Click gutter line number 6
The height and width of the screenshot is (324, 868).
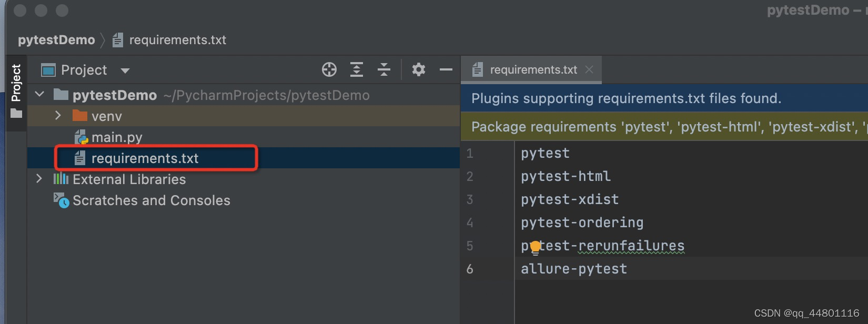pyautogui.click(x=470, y=269)
